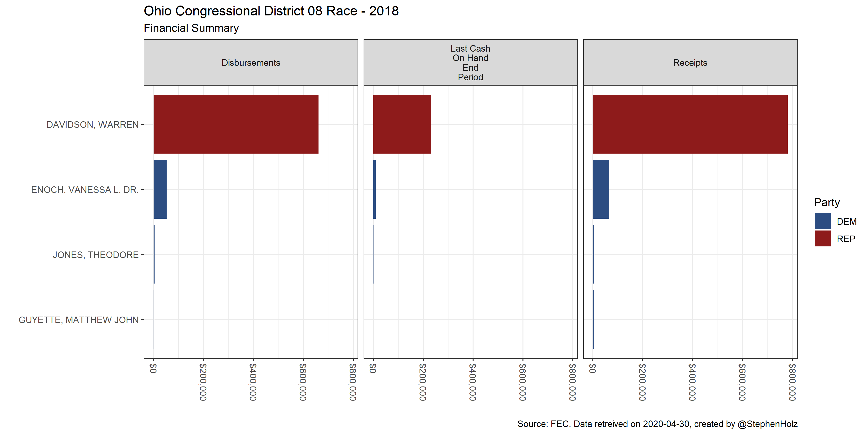Click the Financial Summary subtitle

point(191,28)
